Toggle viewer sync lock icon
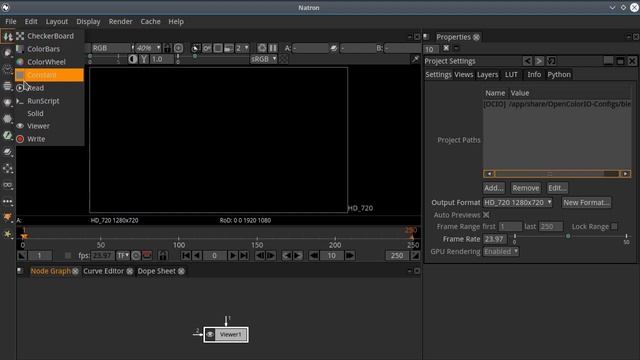 point(167,48)
